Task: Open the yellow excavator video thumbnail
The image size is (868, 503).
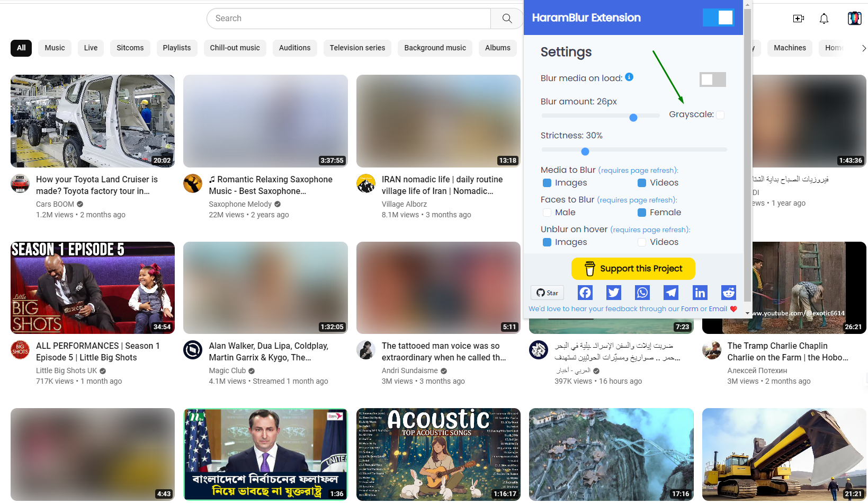Action: (784, 454)
